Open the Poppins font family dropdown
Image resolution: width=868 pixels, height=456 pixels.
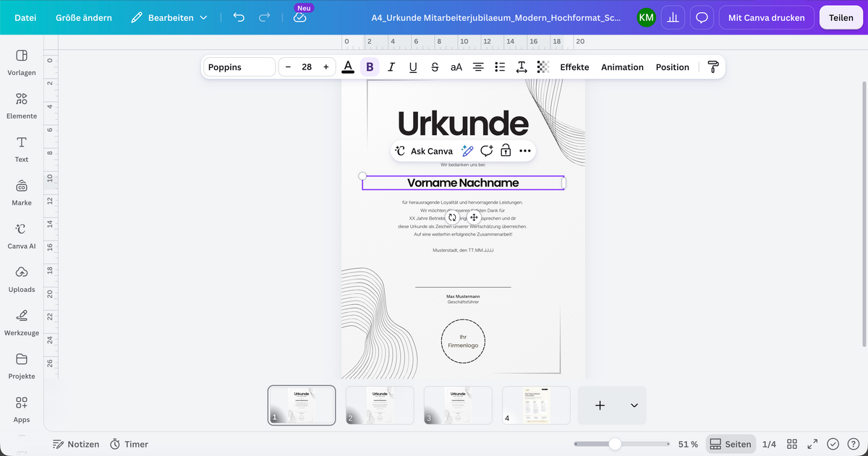[x=239, y=67]
